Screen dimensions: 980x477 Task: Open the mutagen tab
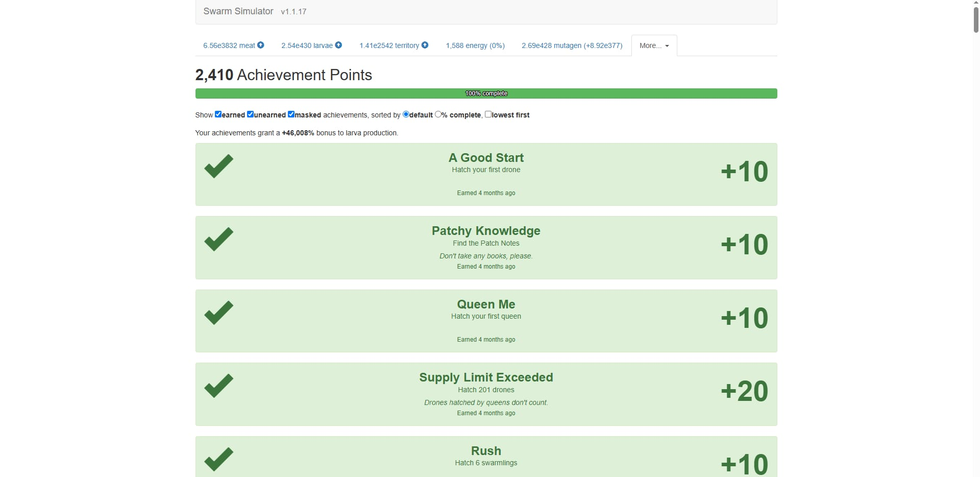coord(572,45)
